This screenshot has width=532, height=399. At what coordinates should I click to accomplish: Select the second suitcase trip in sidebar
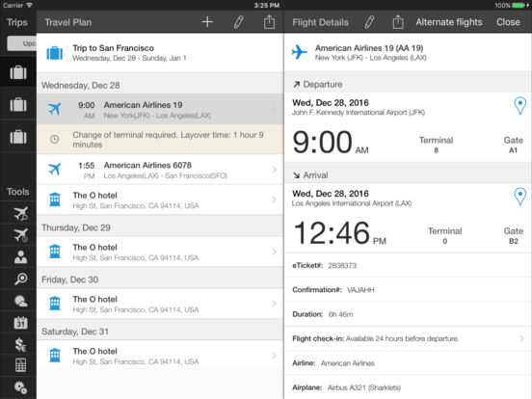click(18, 104)
